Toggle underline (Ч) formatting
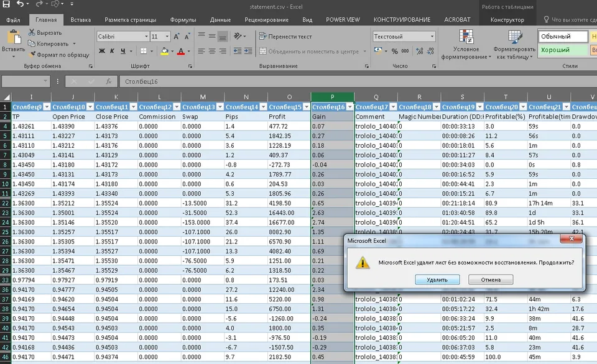 coord(123,51)
